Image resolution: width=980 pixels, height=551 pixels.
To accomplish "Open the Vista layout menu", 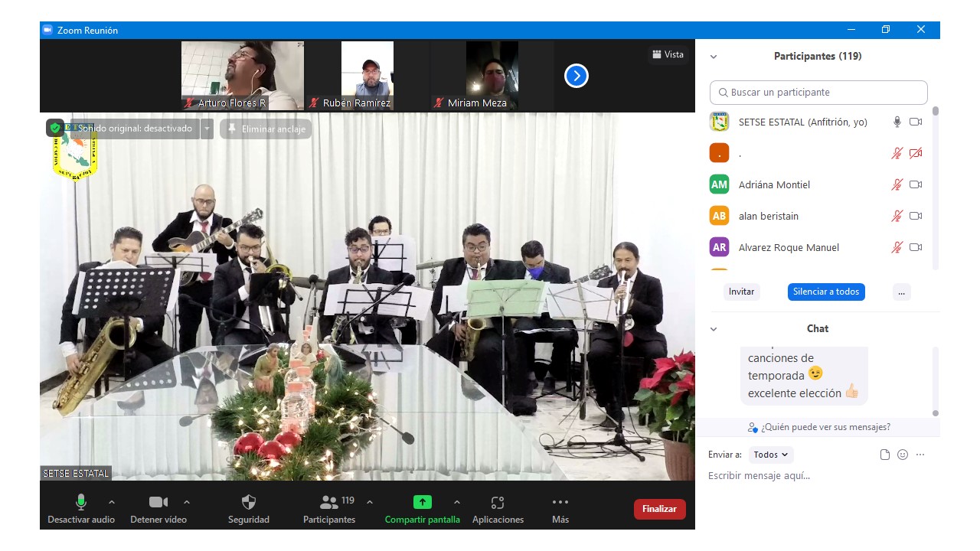I will tap(668, 54).
